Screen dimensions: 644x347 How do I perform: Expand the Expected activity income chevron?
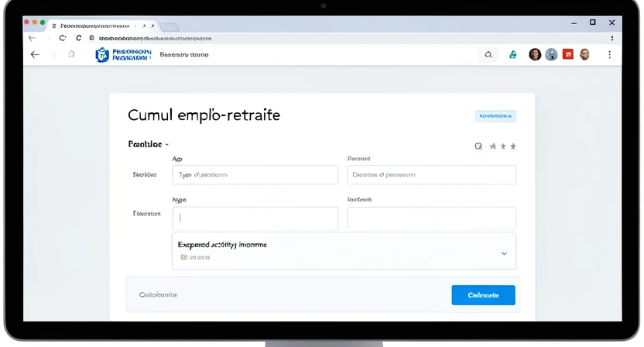(x=504, y=253)
